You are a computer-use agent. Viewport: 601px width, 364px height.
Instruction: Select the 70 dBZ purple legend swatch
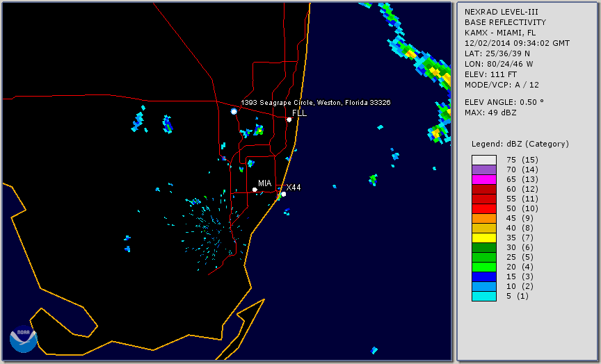(x=484, y=169)
